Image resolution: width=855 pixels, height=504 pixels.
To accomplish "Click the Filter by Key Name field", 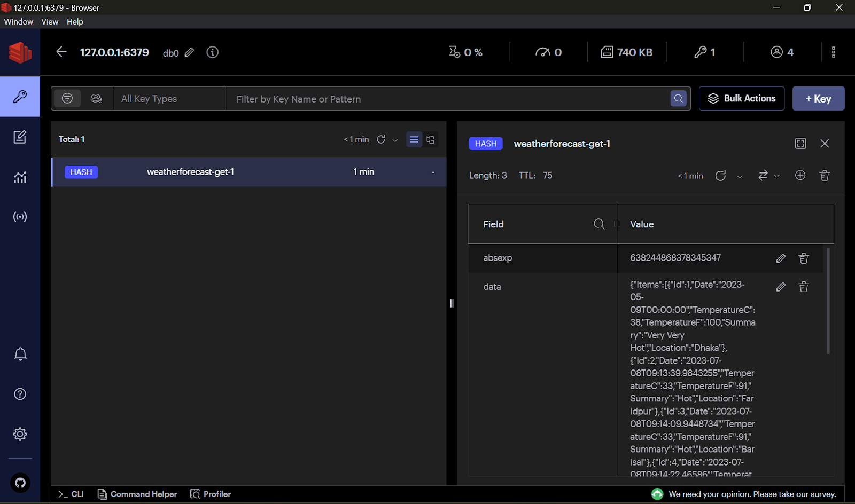I will click(448, 99).
